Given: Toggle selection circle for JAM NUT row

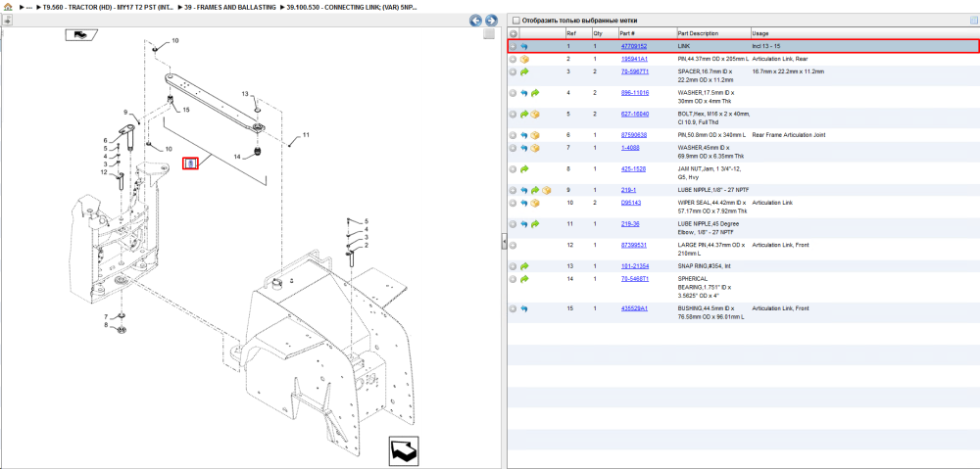Looking at the screenshot, I should [514, 168].
